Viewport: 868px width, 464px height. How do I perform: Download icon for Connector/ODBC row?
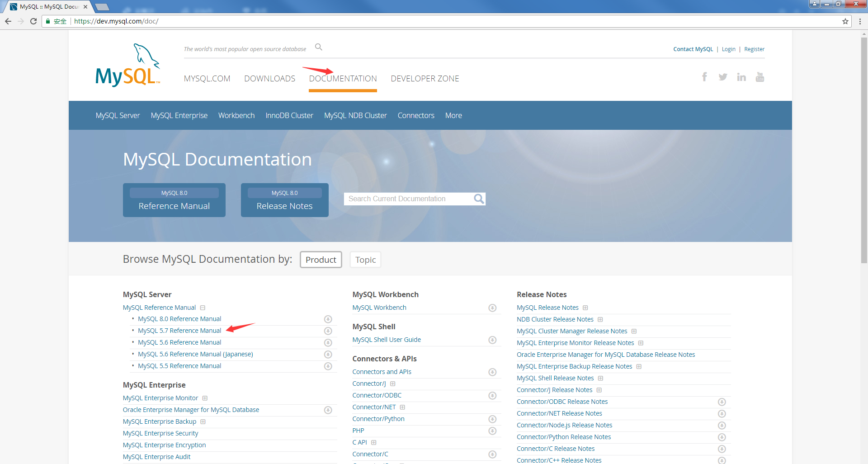[493, 396]
